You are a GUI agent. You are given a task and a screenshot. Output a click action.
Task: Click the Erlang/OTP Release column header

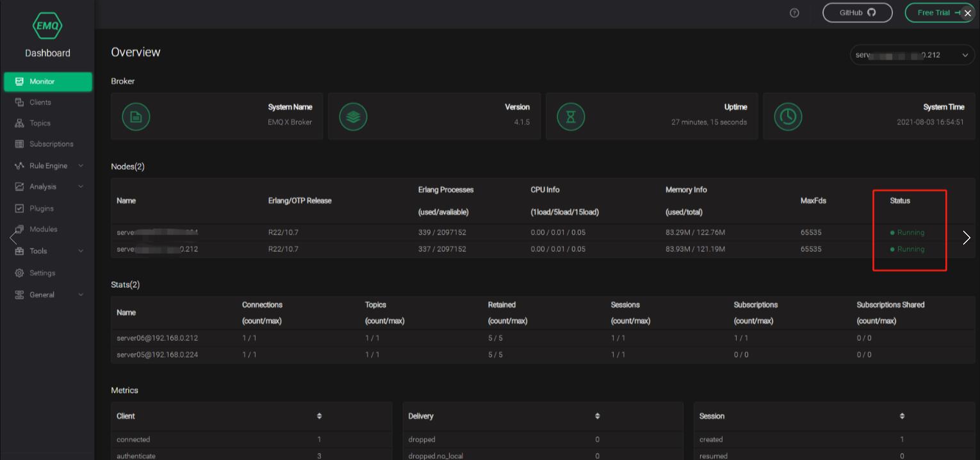coord(300,201)
